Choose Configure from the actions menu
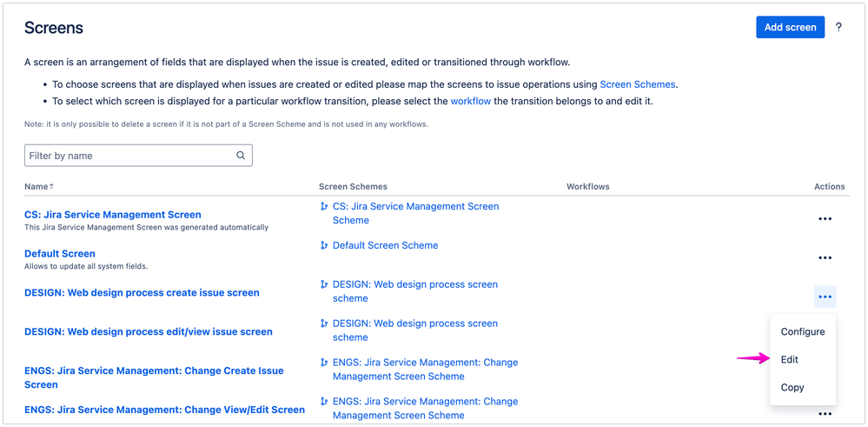868x427 pixels. click(x=803, y=331)
